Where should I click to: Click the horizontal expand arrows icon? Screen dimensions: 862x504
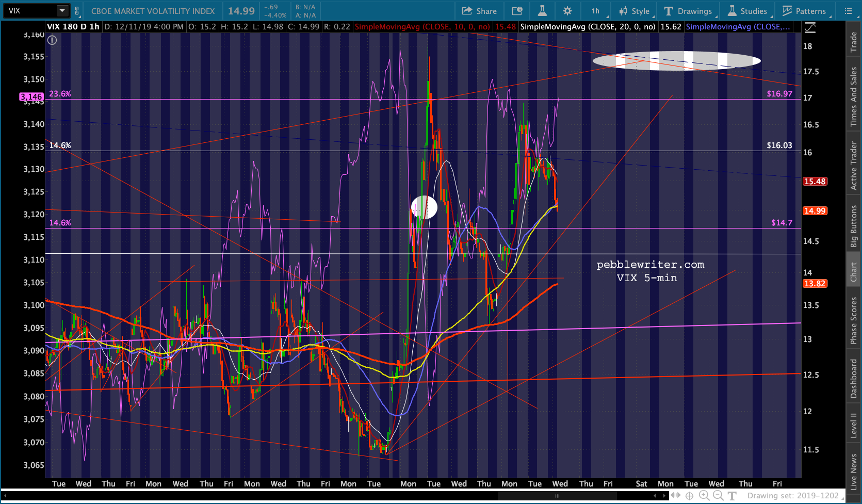[675, 496]
